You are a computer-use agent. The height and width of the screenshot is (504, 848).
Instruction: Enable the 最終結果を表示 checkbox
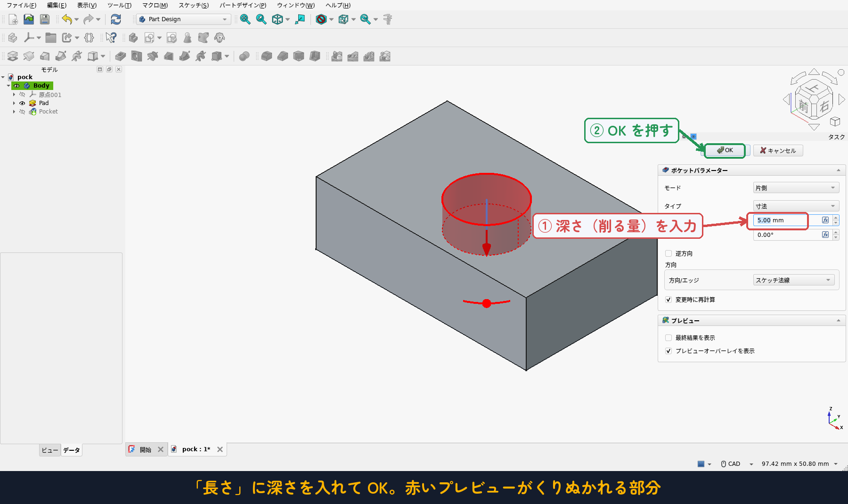coord(669,338)
